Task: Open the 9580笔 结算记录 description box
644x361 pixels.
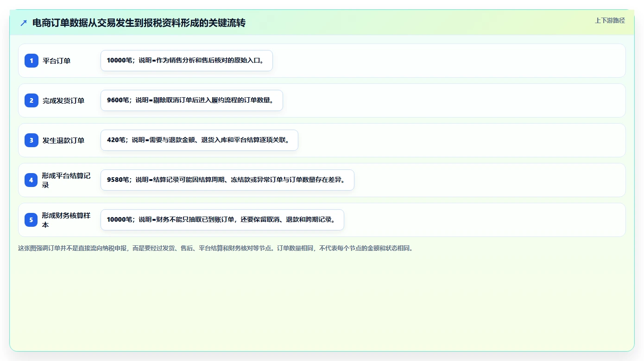Action: pyautogui.click(x=227, y=180)
